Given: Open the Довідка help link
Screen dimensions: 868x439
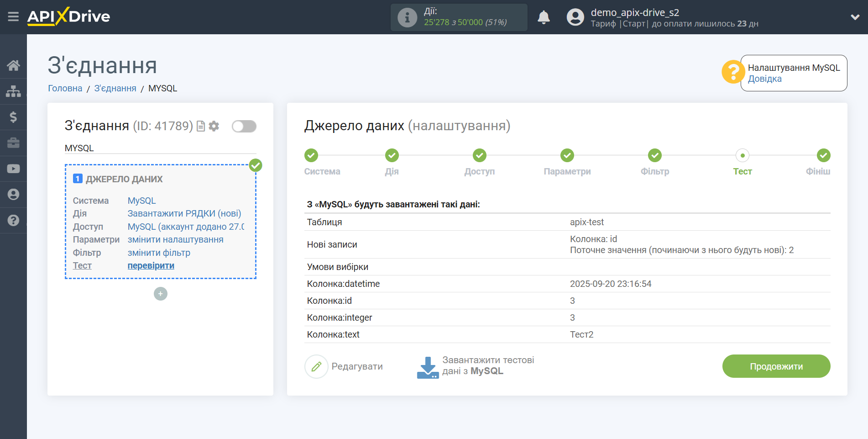Looking at the screenshot, I should click(x=764, y=79).
